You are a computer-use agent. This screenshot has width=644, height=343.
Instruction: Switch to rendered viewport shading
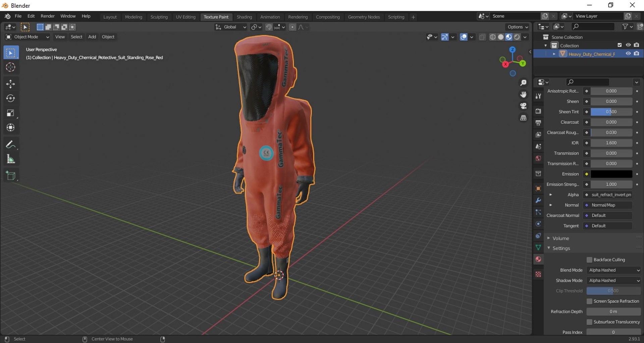517,37
